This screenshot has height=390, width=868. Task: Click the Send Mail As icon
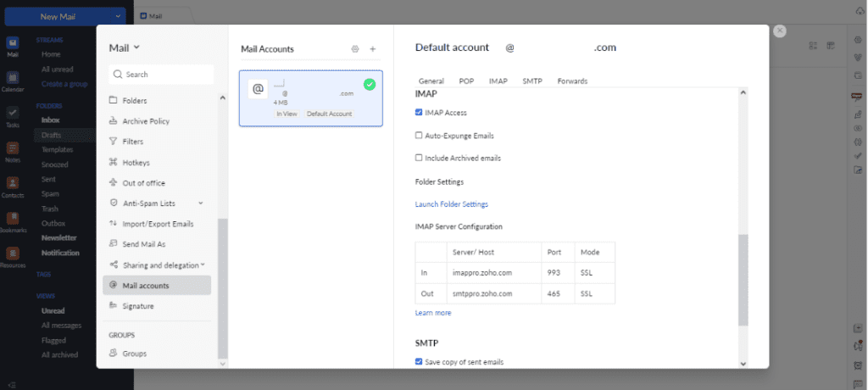(x=113, y=244)
